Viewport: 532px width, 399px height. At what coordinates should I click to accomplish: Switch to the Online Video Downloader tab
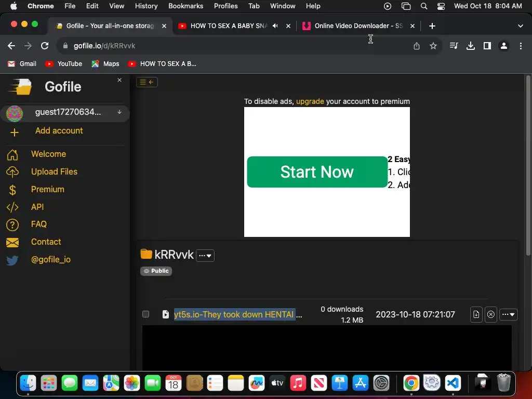358,26
